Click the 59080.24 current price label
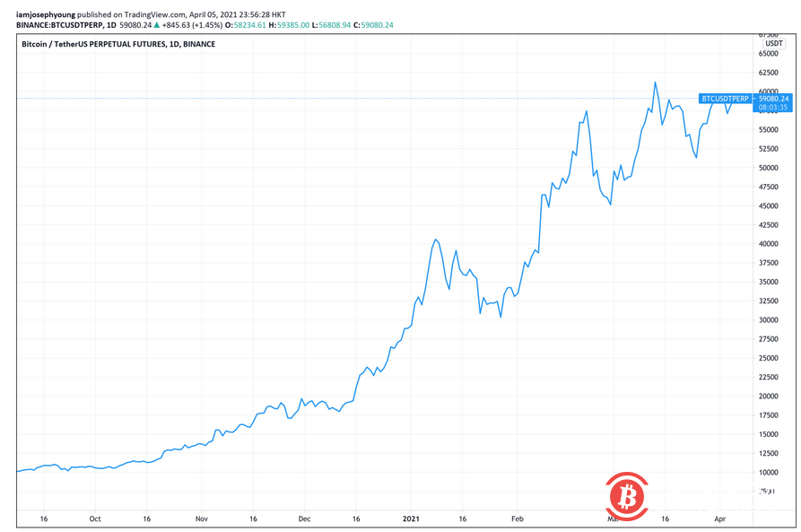 click(x=773, y=99)
